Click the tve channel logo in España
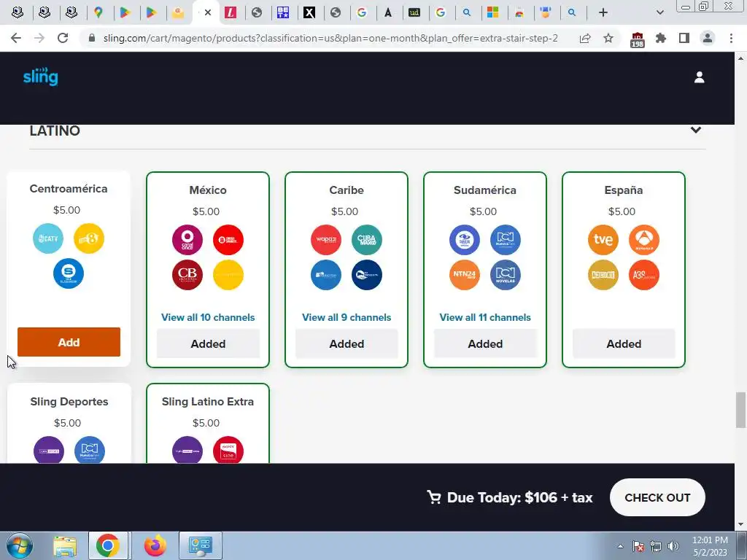Screen dimensions: 747x560 (603, 240)
